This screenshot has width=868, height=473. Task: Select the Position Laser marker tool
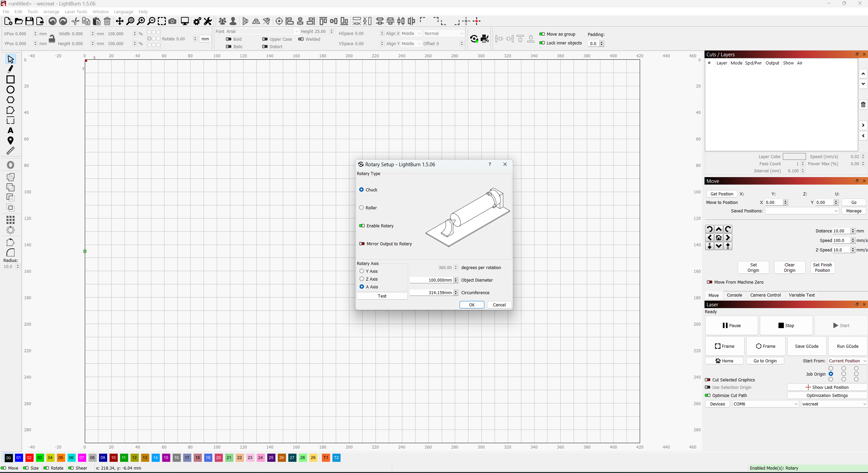click(11, 140)
